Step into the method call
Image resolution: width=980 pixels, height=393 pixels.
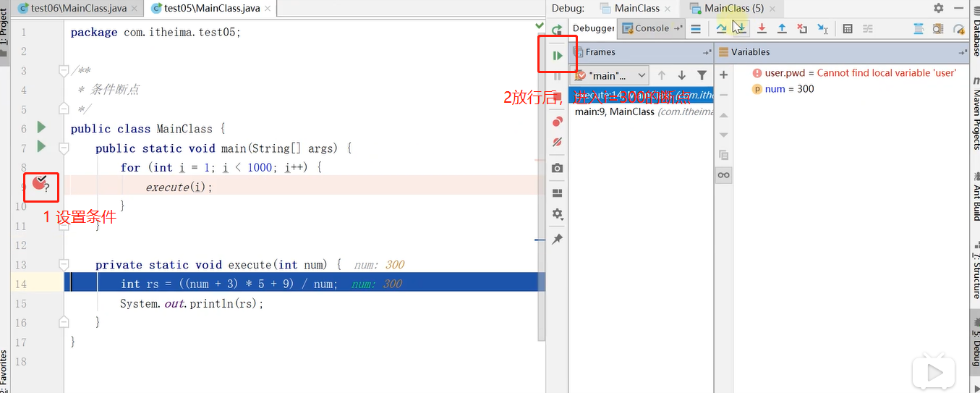(x=741, y=29)
